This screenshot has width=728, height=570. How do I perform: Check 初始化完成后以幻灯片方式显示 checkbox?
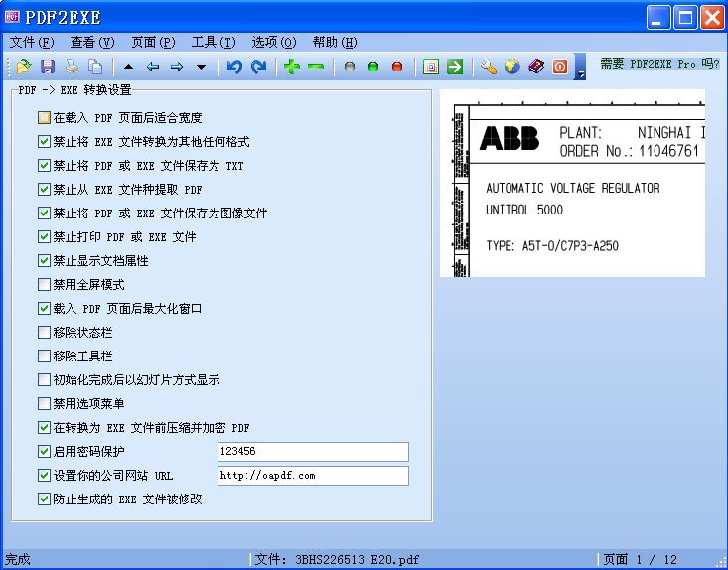click(44, 379)
